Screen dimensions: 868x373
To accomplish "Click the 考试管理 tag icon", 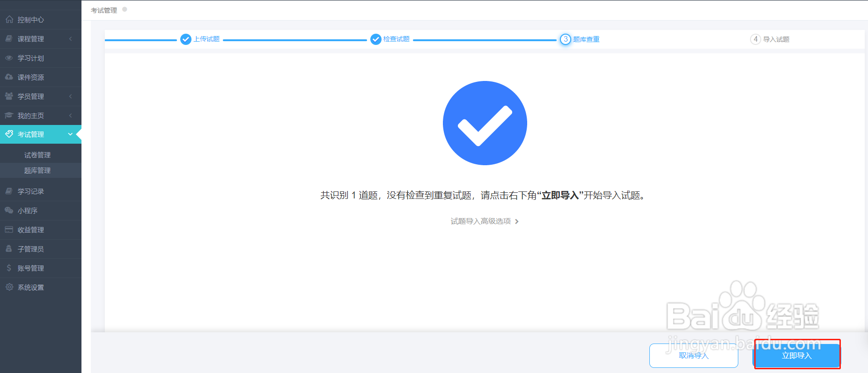I will (9, 134).
